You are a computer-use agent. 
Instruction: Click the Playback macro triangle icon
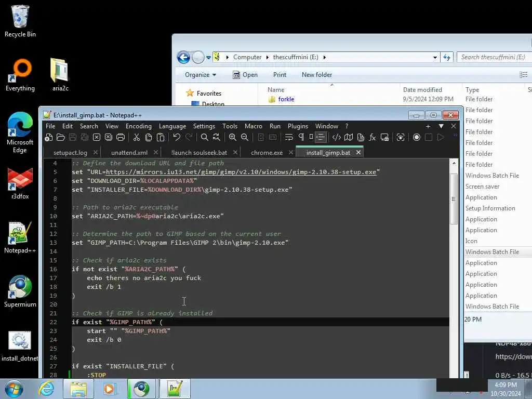click(x=441, y=137)
